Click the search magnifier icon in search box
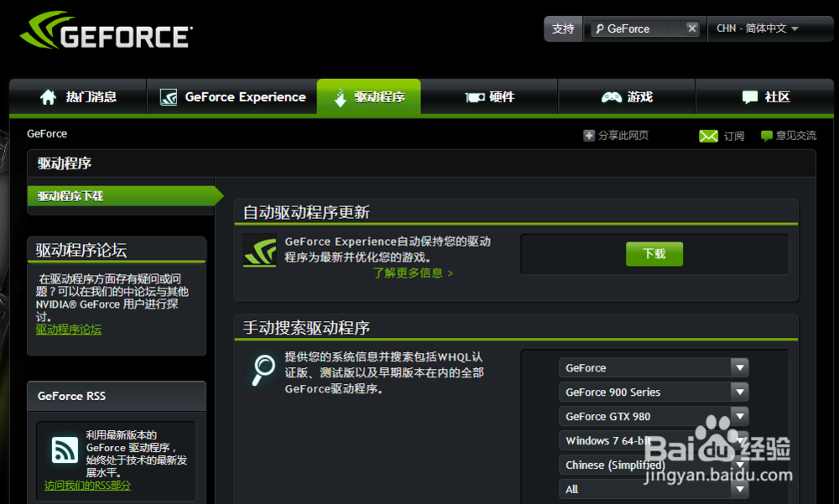Viewport: 839px width, 504px height. click(599, 29)
